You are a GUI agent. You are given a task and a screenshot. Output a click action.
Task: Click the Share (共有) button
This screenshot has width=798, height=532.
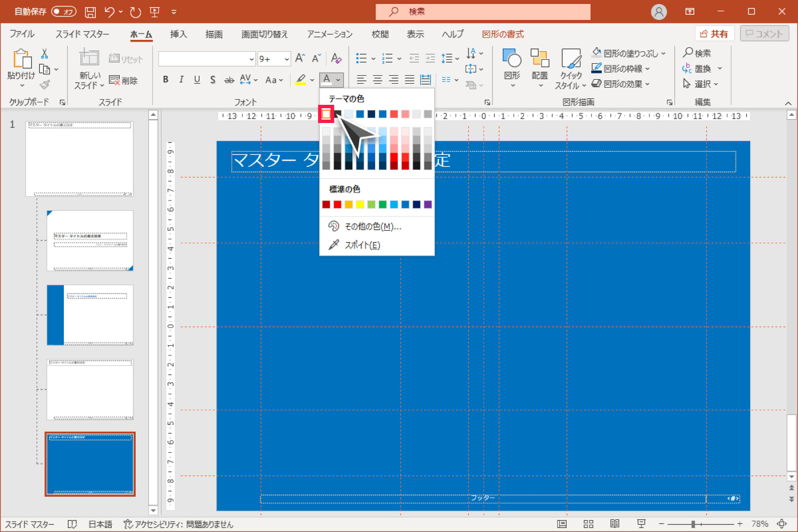tap(714, 34)
